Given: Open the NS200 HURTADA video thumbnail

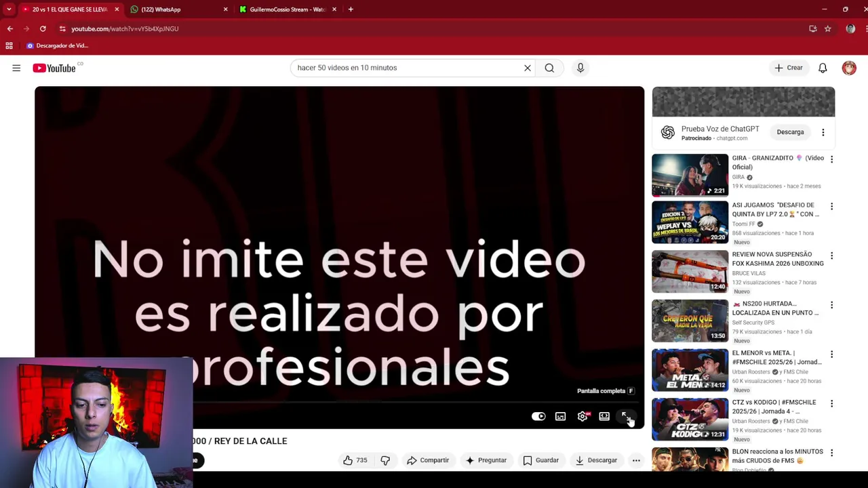Looking at the screenshot, I should click(x=690, y=321).
